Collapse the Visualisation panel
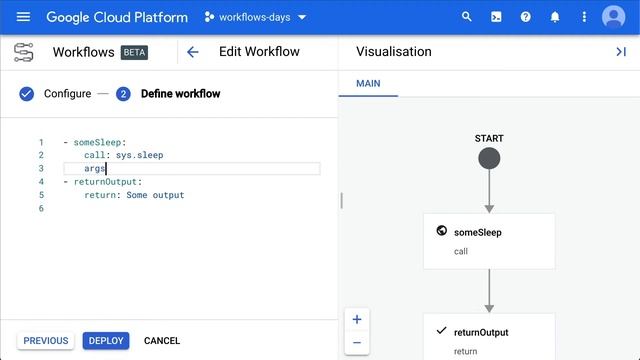 [x=621, y=52]
